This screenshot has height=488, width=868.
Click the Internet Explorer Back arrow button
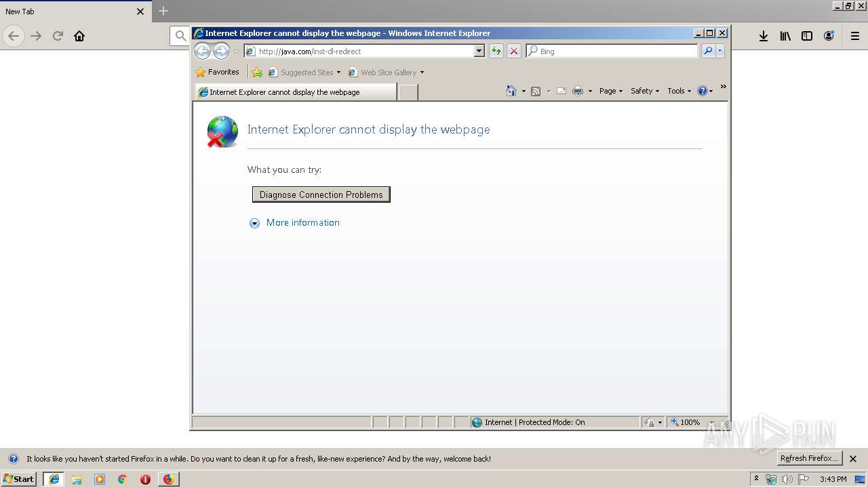[202, 51]
